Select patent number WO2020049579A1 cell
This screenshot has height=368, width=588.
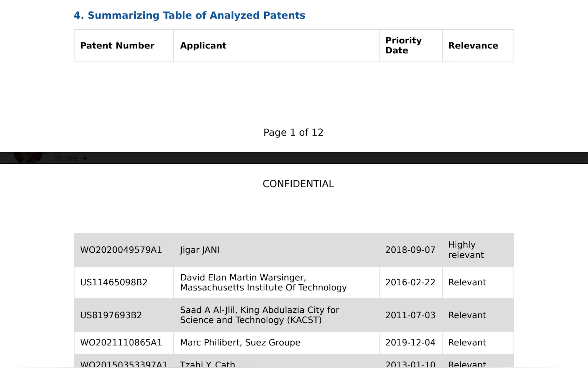pyautogui.click(x=121, y=250)
